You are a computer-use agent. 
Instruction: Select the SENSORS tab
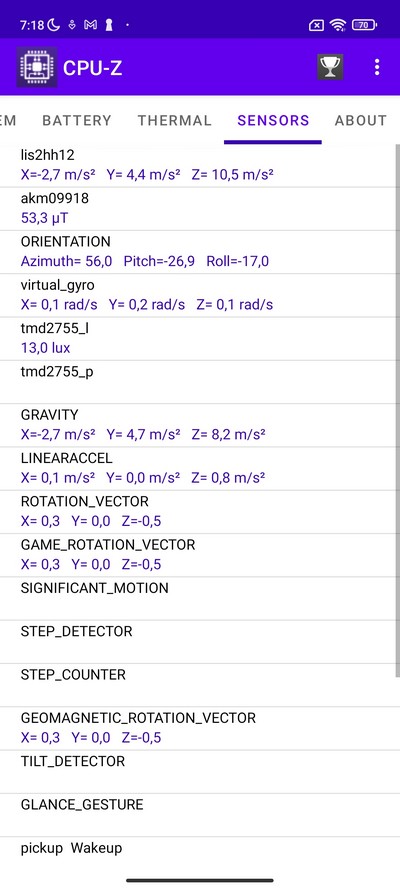tap(273, 120)
